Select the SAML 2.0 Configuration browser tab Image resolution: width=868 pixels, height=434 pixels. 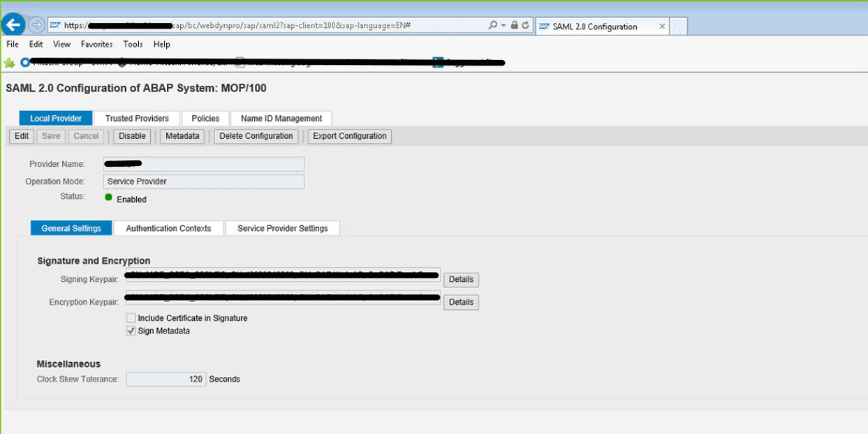click(602, 27)
